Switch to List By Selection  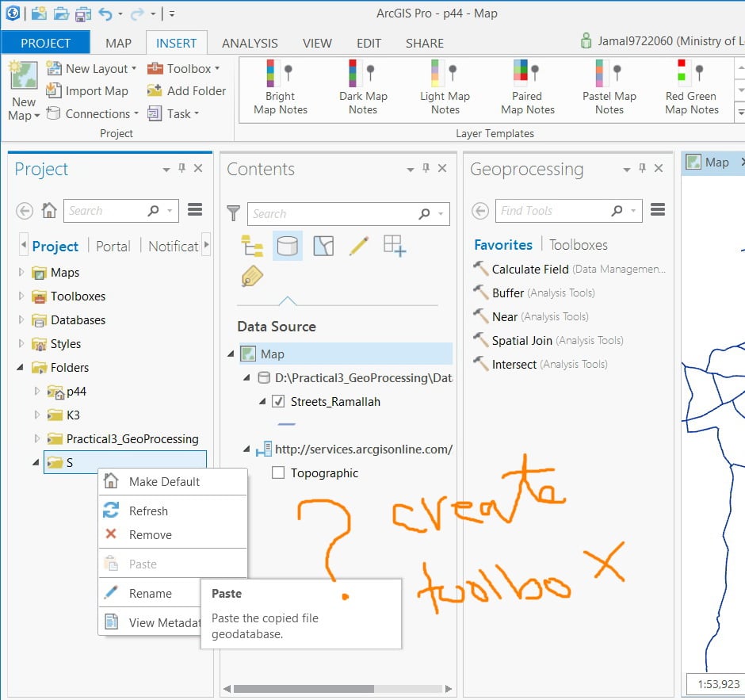(323, 246)
